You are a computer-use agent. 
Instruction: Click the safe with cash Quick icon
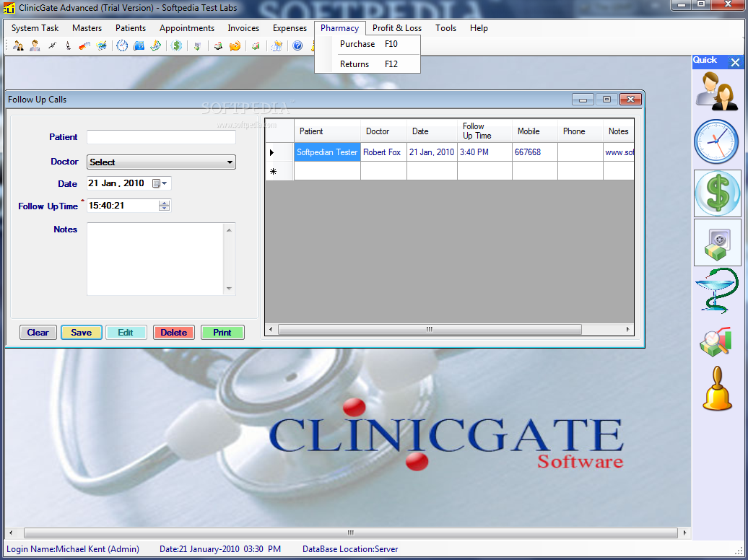[718, 242]
